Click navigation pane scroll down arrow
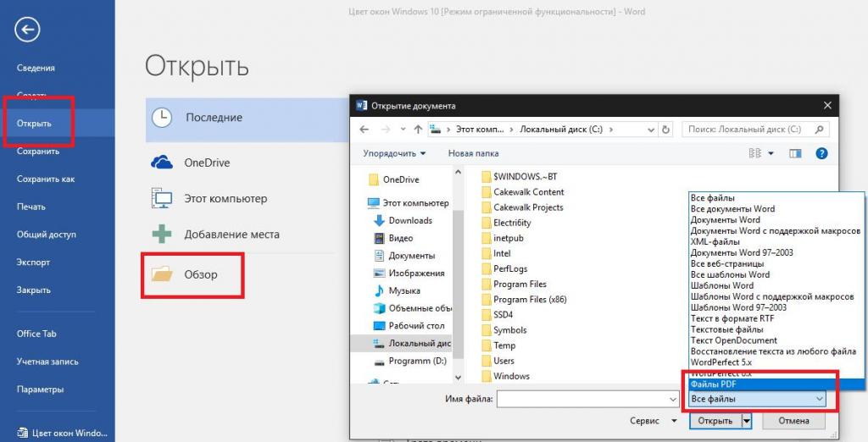Viewport: 868px width, 442px height. [458, 378]
